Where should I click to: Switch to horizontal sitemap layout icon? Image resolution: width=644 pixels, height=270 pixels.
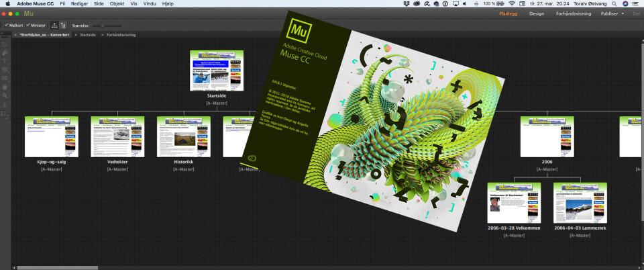pyautogui.click(x=54, y=25)
